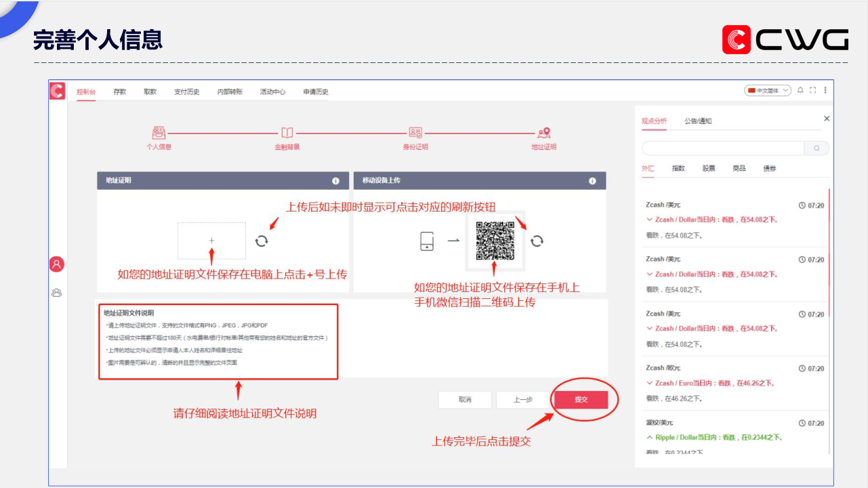Viewport: 868px width, 488px height.
Task: Open the 存款 tab
Action: click(x=120, y=91)
